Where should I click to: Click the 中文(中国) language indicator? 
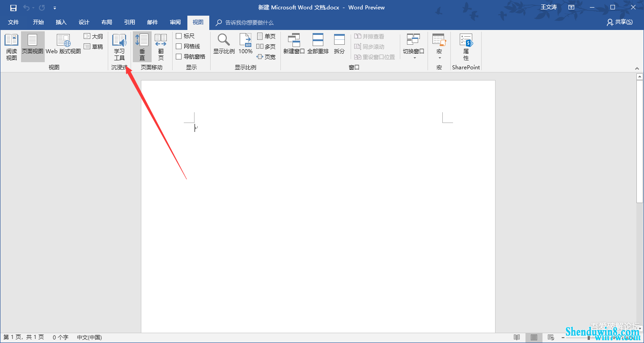(89, 338)
